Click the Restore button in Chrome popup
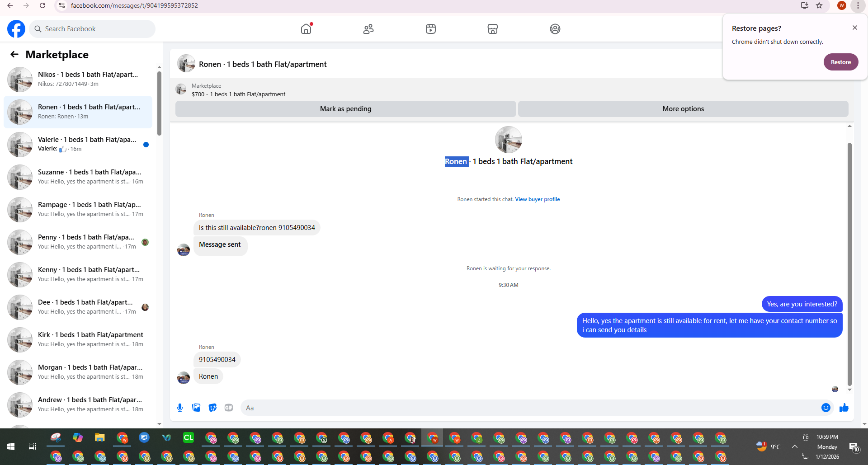The image size is (868, 465). pos(840,62)
